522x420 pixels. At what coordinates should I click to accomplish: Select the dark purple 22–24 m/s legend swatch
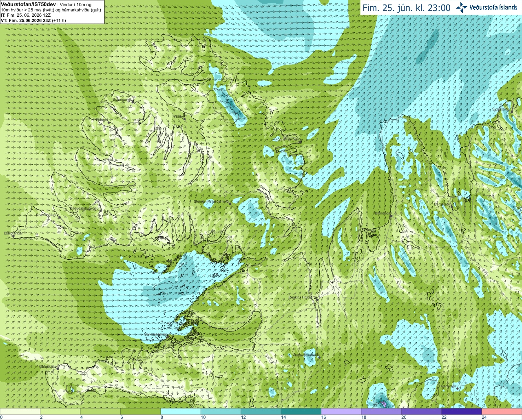tap(462, 411)
